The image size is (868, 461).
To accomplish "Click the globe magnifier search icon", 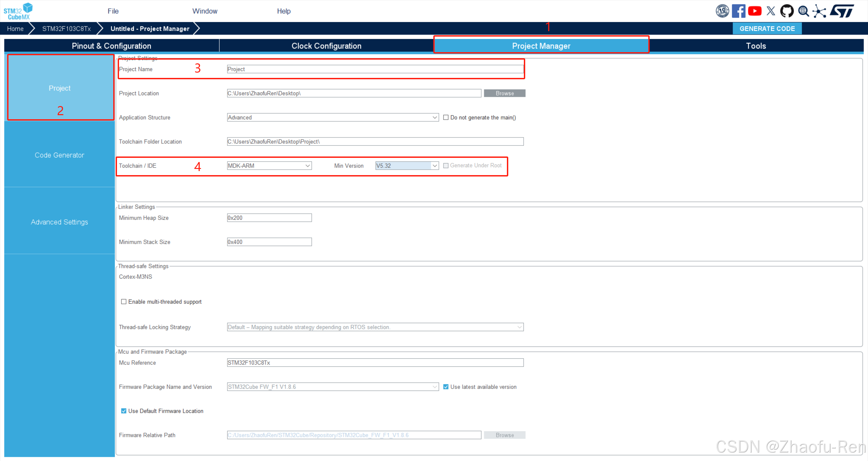I will click(x=803, y=11).
